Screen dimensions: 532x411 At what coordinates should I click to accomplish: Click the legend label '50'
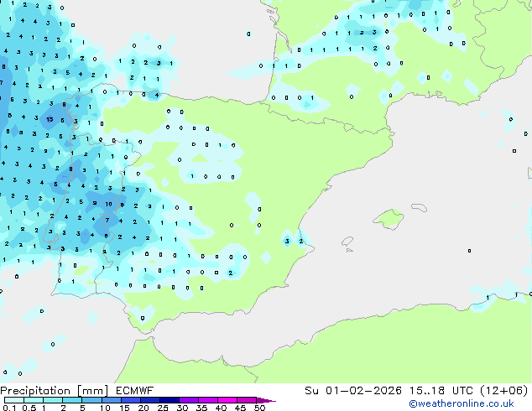pyautogui.click(x=260, y=408)
